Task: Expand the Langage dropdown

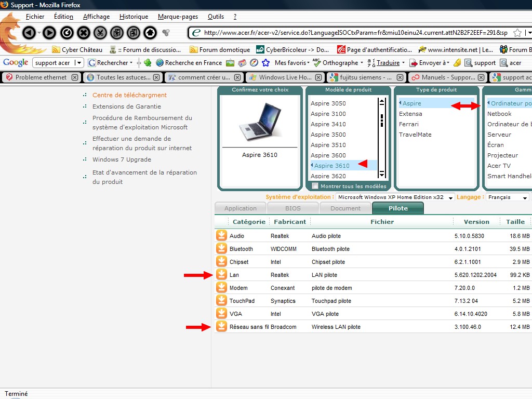Action: 525,197
